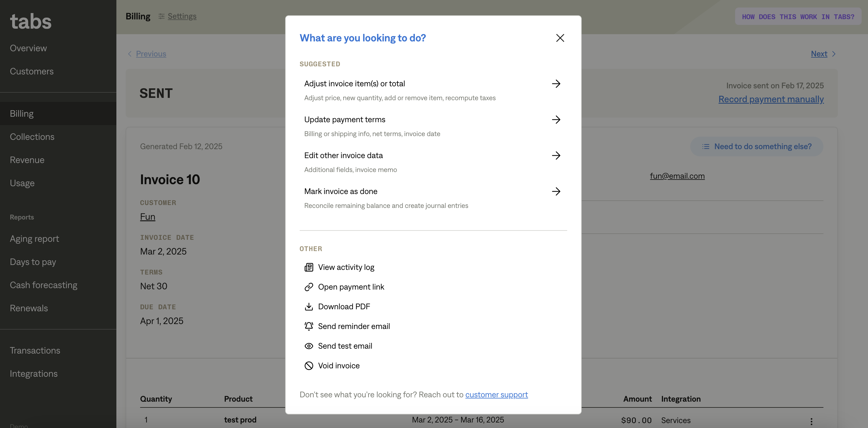Expand Adjust invoice item(s) or total arrow

point(556,84)
